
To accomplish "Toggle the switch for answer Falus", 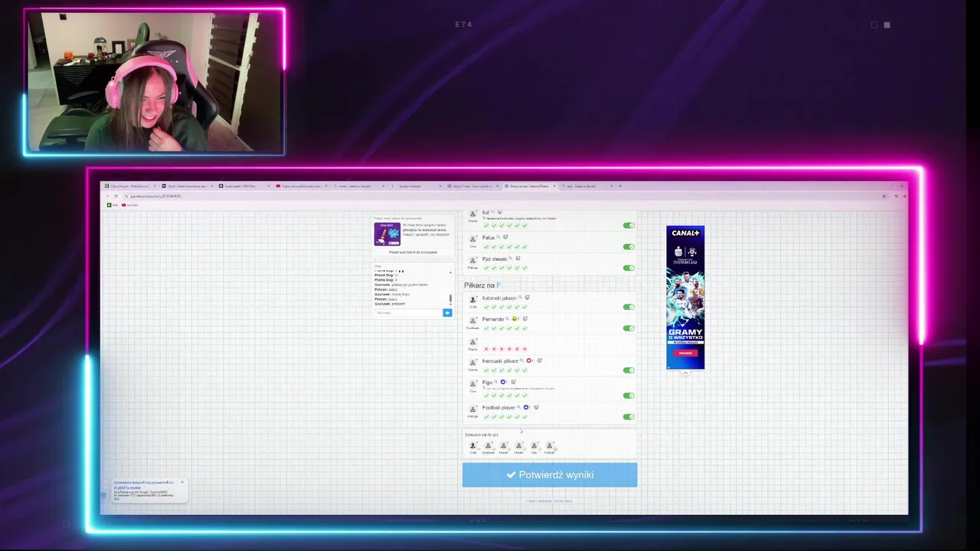I will click(x=629, y=246).
